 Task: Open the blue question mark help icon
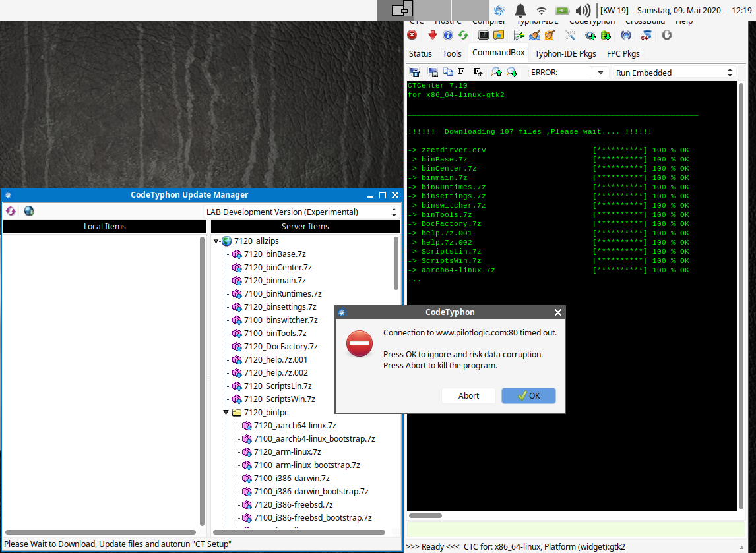coord(448,35)
